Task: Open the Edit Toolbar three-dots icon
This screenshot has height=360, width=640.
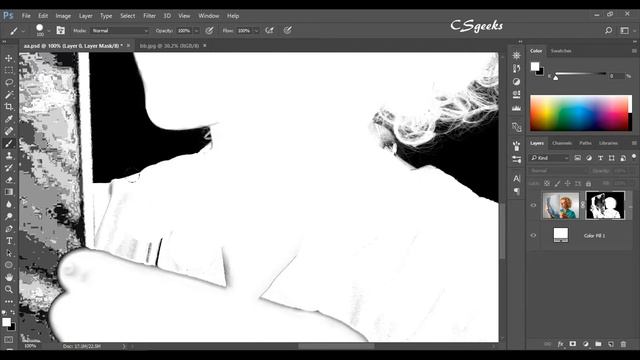Action: [x=9, y=302]
